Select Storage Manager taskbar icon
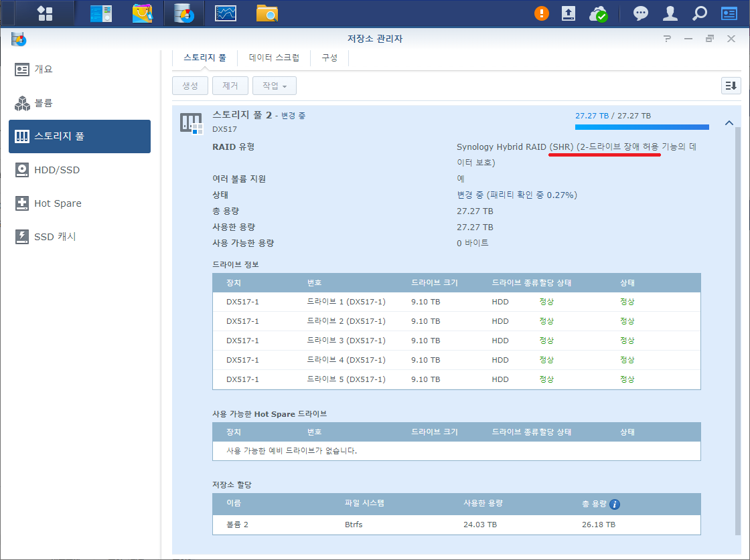This screenshot has height=560, width=750. pos(184,13)
